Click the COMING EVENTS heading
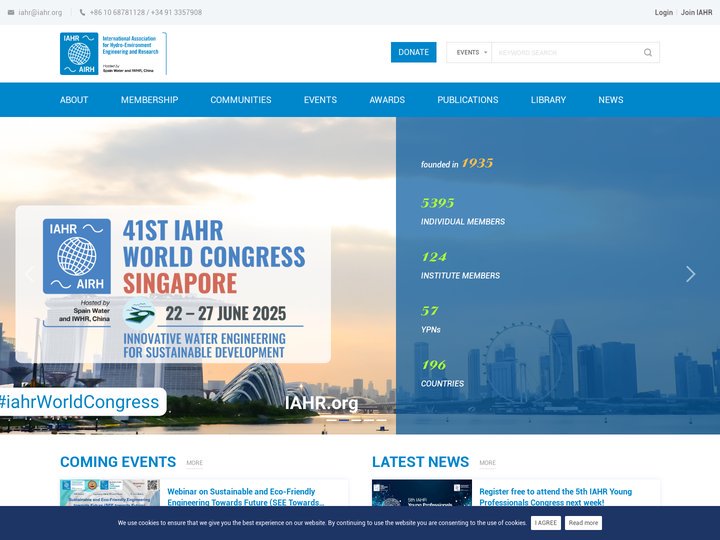720x540 pixels. (x=118, y=462)
